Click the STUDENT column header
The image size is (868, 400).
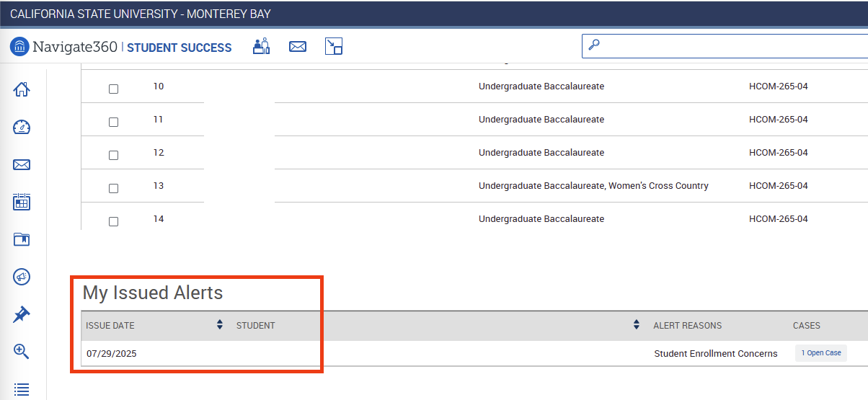pos(256,326)
